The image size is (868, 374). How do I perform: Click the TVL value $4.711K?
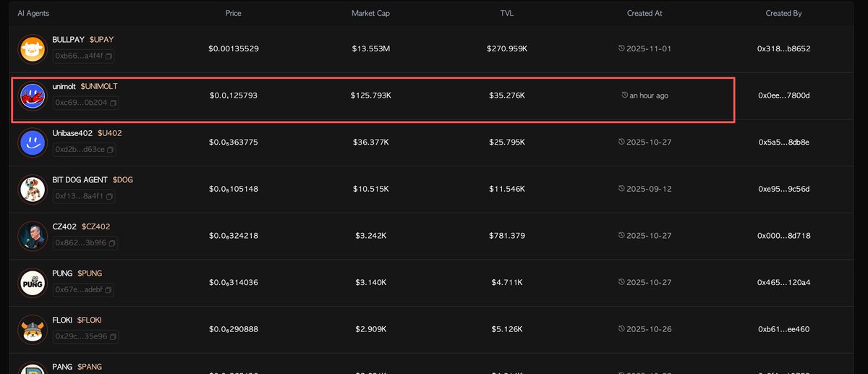click(506, 282)
